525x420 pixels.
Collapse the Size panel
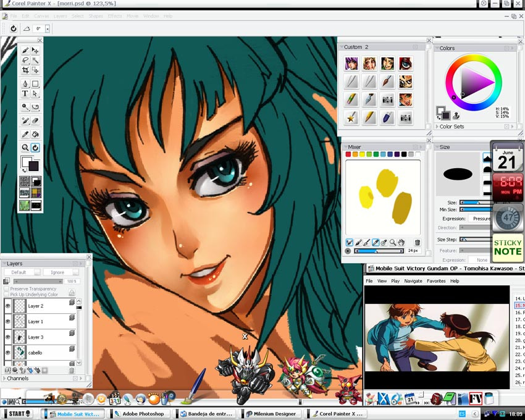pyautogui.click(x=437, y=147)
